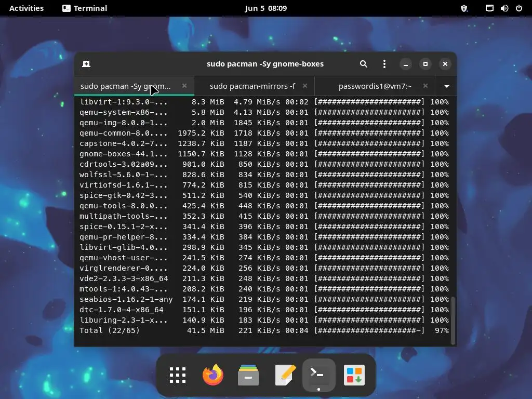
Task: Open the show applications grid
Action: pos(178,375)
